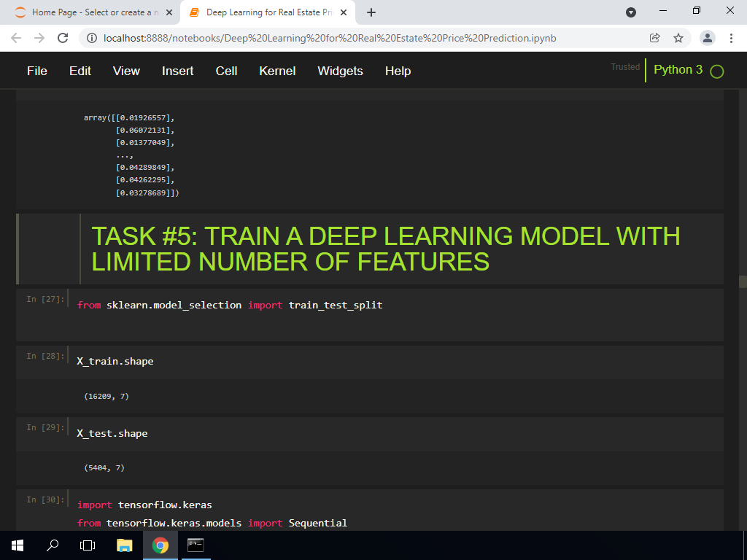
Task: Bookmark this notebook page
Action: click(678, 38)
